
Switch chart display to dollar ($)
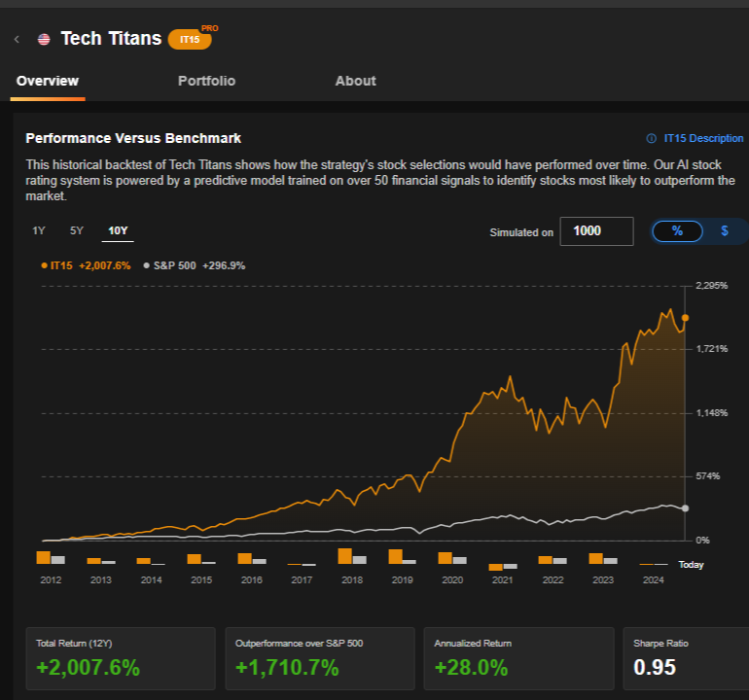coord(724,230)
